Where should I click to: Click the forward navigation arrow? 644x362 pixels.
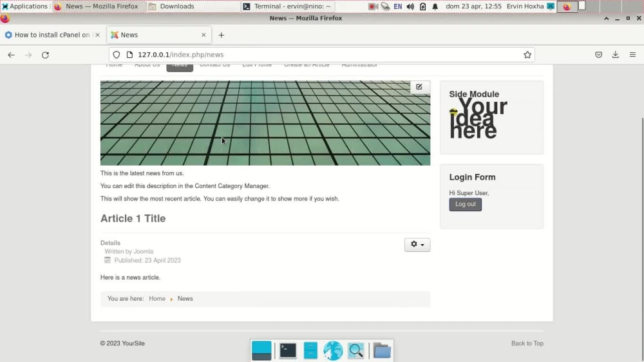pyautogui.click(x=28, y=55)
